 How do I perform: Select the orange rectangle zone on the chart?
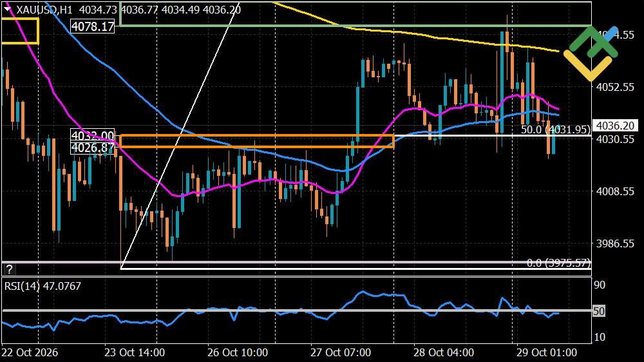[257, 141]
